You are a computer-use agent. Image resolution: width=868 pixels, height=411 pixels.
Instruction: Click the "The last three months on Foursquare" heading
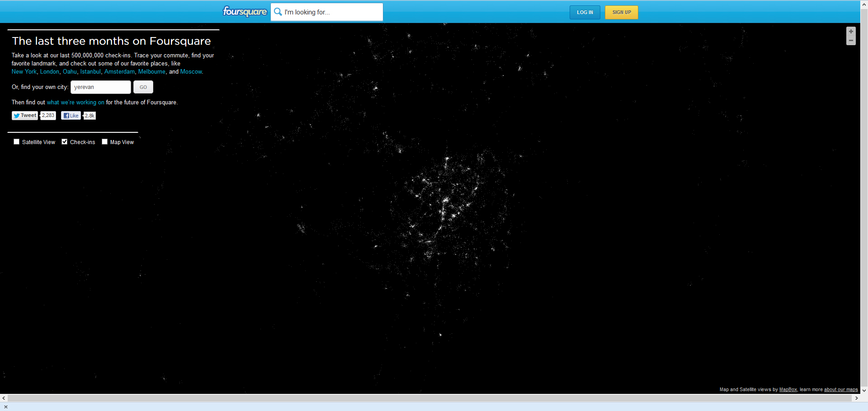pyautogui.click(x=111, y=41)
